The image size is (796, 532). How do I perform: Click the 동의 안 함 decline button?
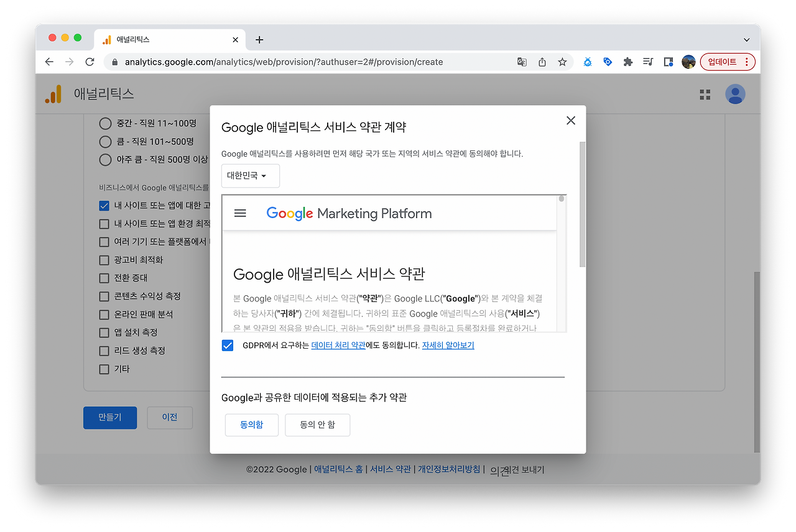point(318,425)
